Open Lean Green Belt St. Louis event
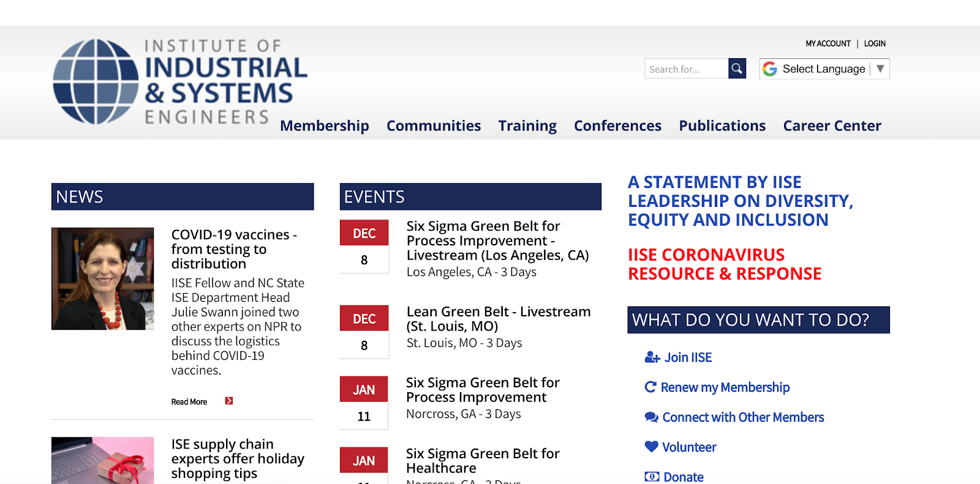Screen dimensions: 980x484 coord(499,319)
